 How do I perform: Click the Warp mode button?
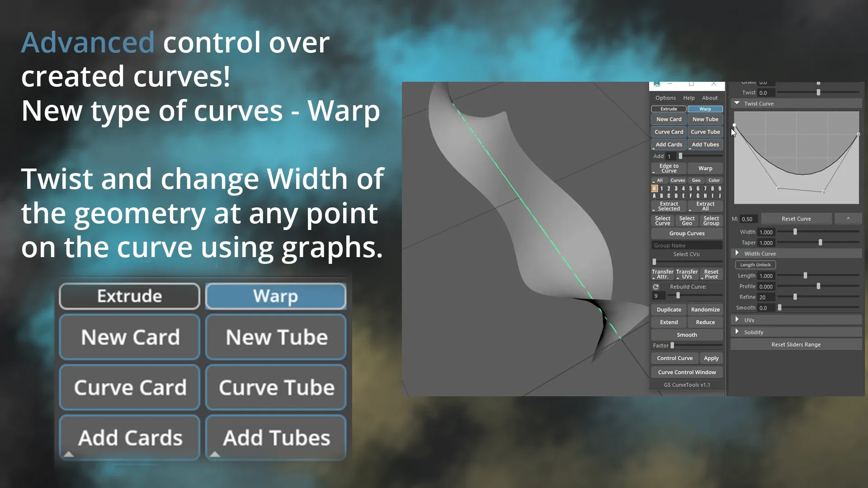pyautogui.click(x=705, y=108)
